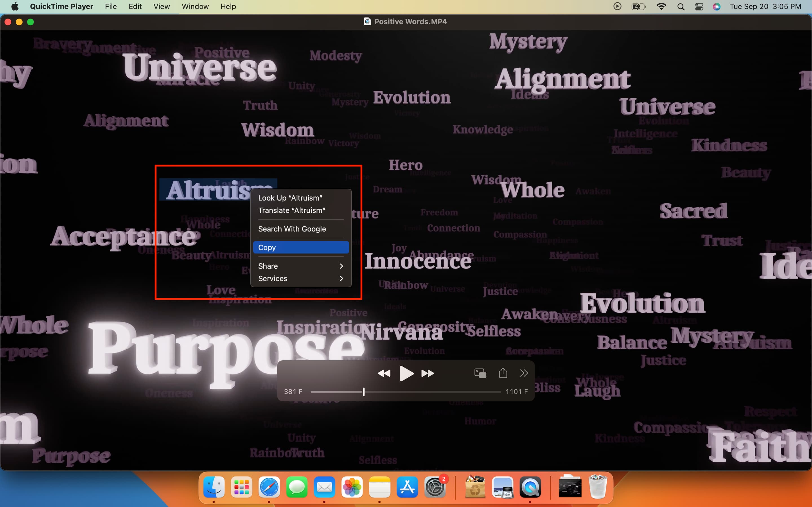Image resolution: width=812 pixels, height=507 pixels.
Task: Click the playback timeline scrubber
Action: 363,391
